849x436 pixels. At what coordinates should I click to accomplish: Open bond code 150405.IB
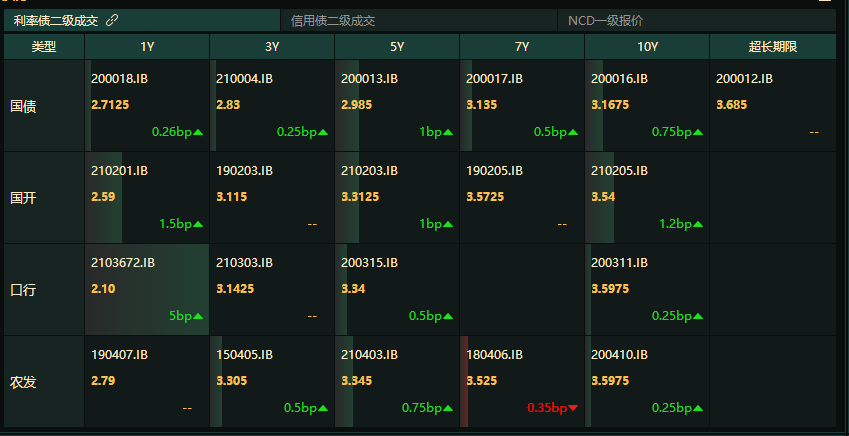244,355
